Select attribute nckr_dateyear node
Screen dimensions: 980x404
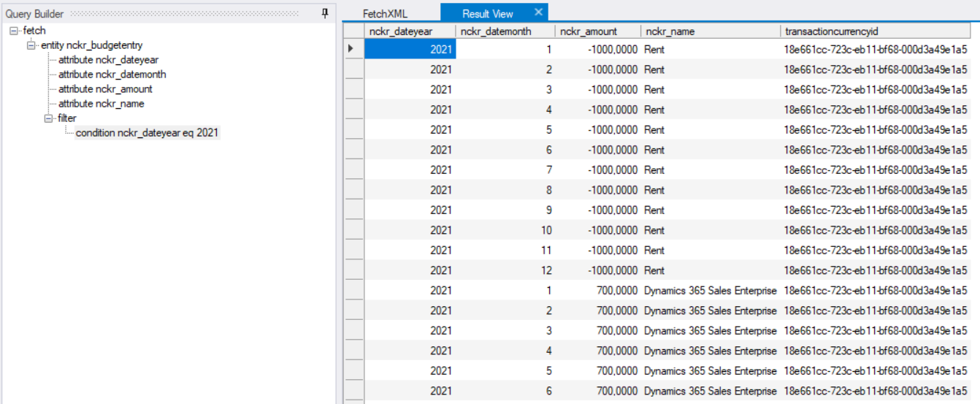coord(108,60)
